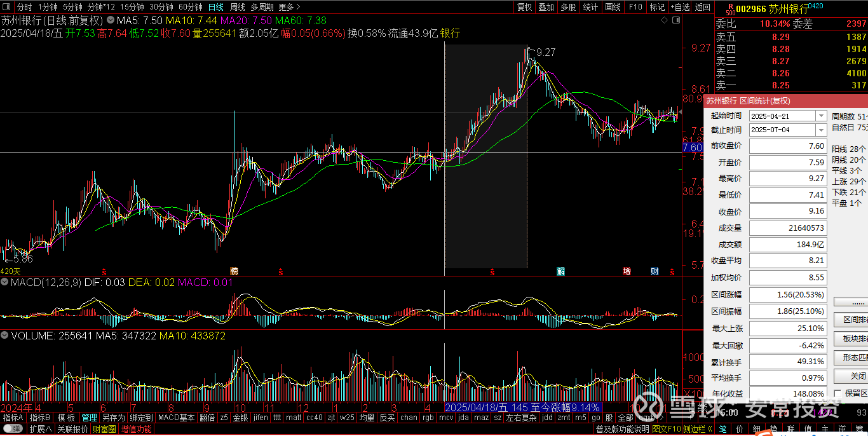Collapse the VOLUME indicator panel triangle
The width and height of the screenshot is (868, 436).
click(x=5, y=335)
